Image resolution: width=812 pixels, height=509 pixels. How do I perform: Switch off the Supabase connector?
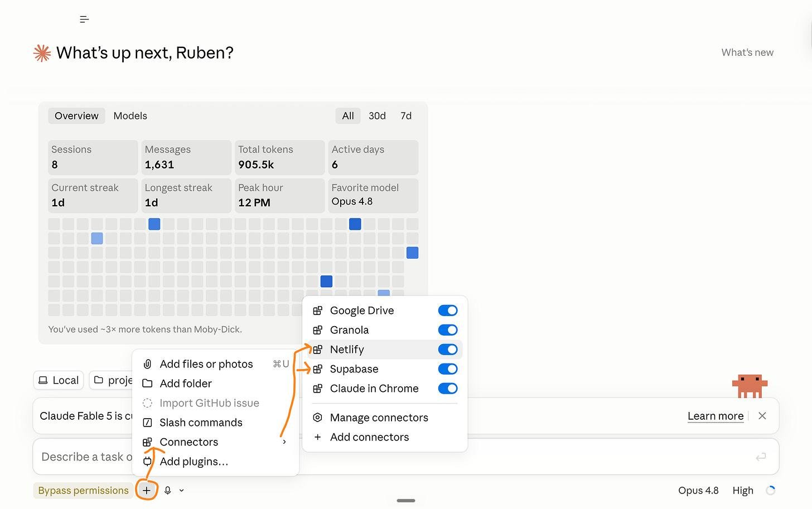[448, 369]
